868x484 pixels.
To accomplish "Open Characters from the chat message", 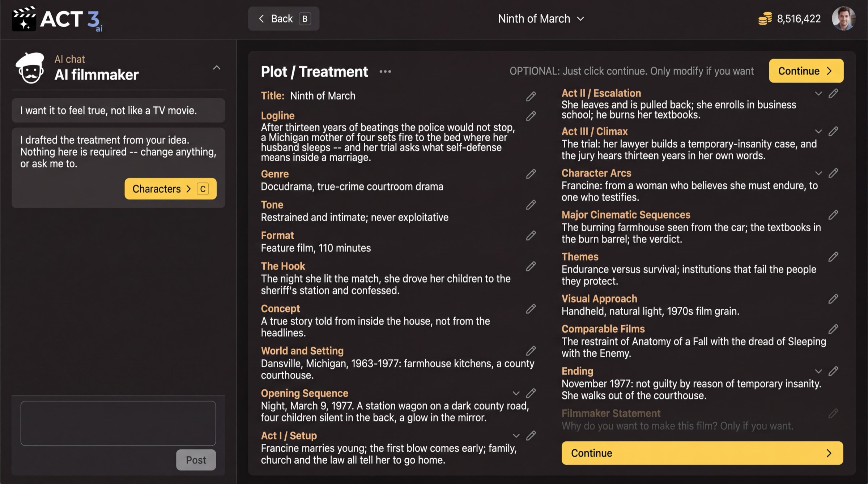I will [170, 189].
